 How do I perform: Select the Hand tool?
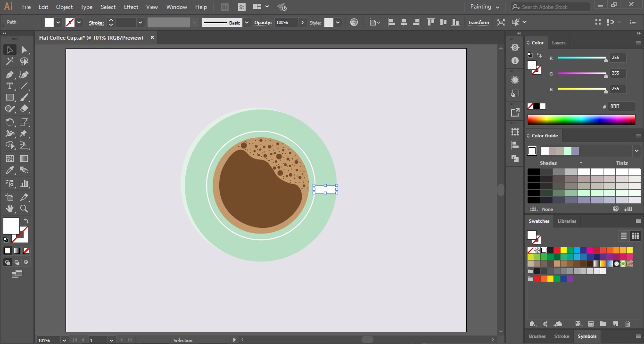point(9,209)
